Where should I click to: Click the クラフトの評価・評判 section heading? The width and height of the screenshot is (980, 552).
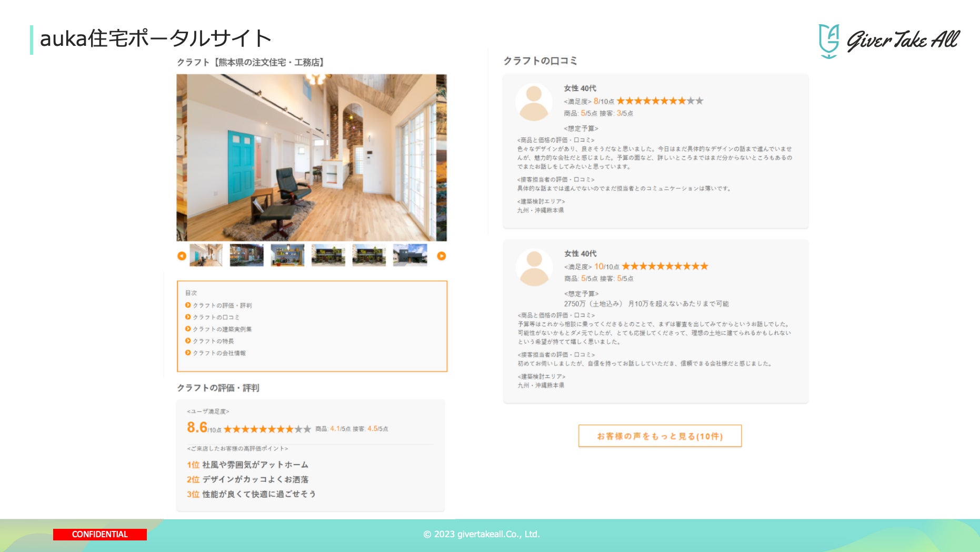click(218, 388)
